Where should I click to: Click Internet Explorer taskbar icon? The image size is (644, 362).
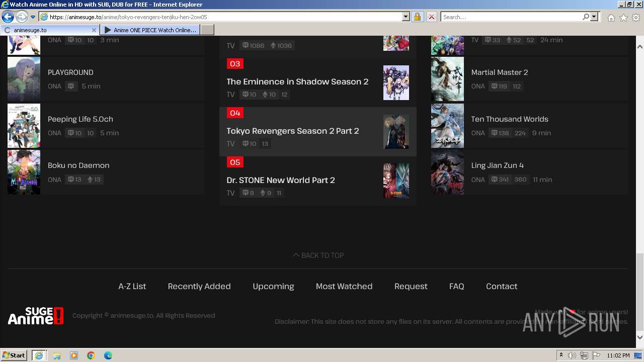39,355
